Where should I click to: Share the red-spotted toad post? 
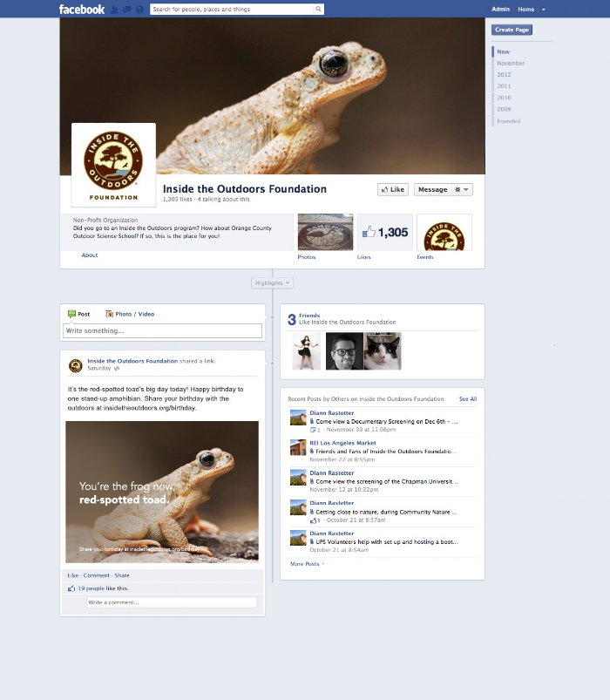click(122, 575)
